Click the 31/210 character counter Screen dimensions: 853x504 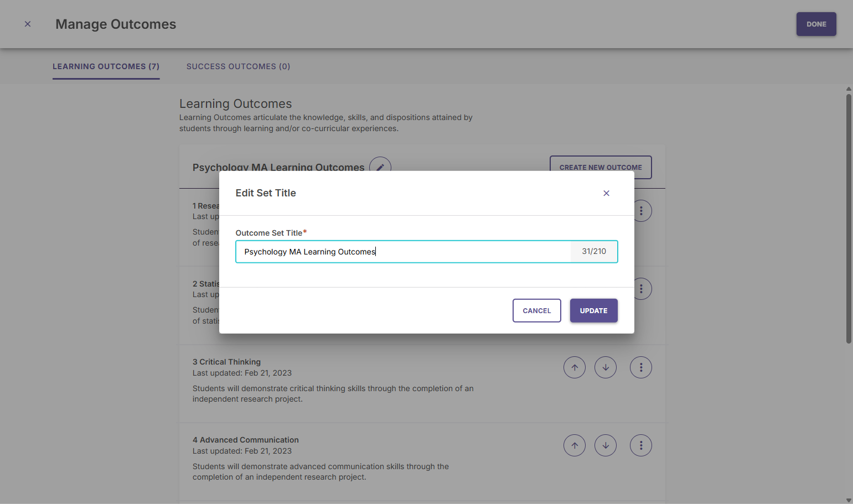tap(594, 252)
